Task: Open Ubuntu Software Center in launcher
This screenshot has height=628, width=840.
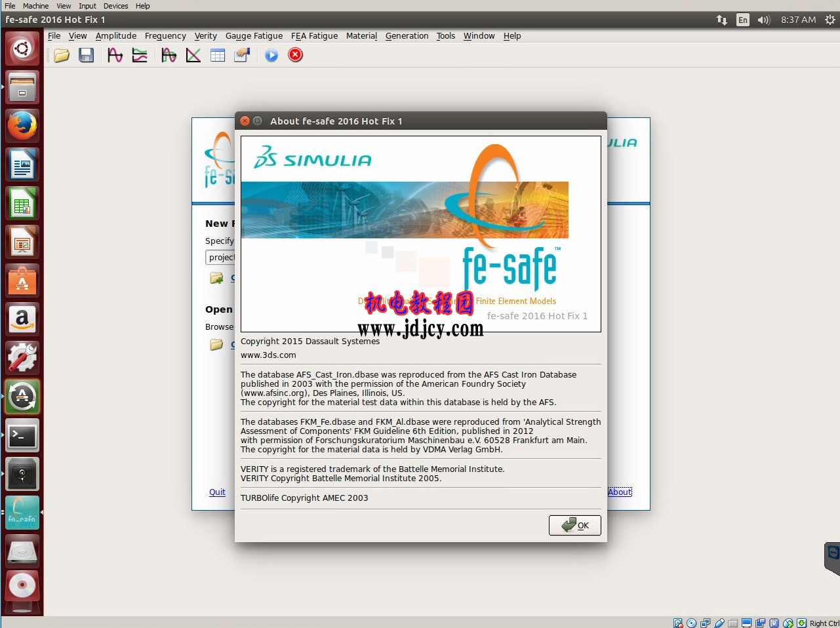Action: 22,281
